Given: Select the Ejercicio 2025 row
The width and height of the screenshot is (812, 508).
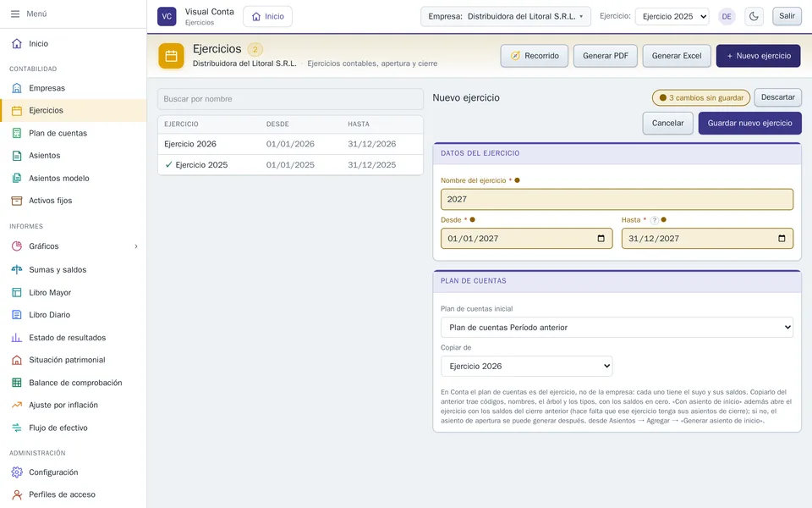Looking at the screenshot, I should [290, 165].
